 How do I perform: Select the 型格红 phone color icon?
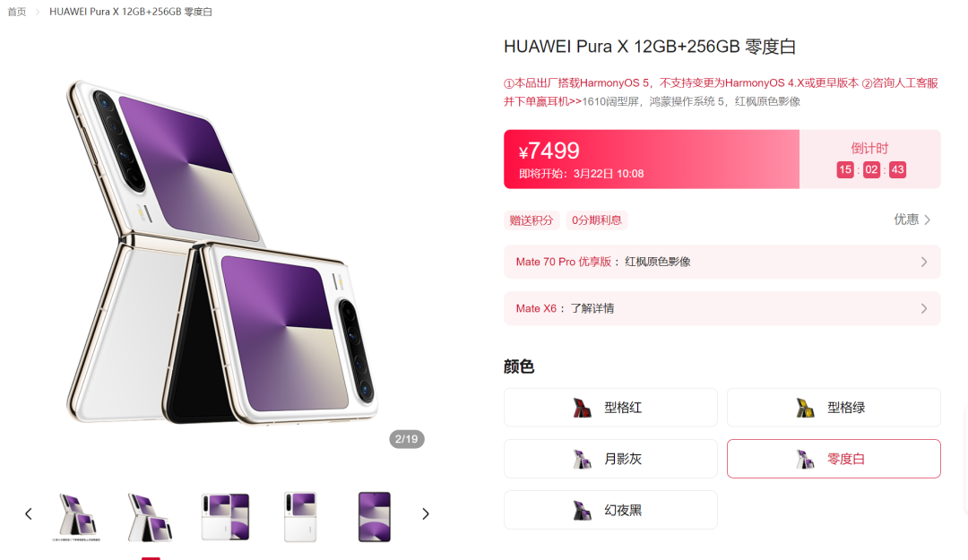(x=583, y=408)
